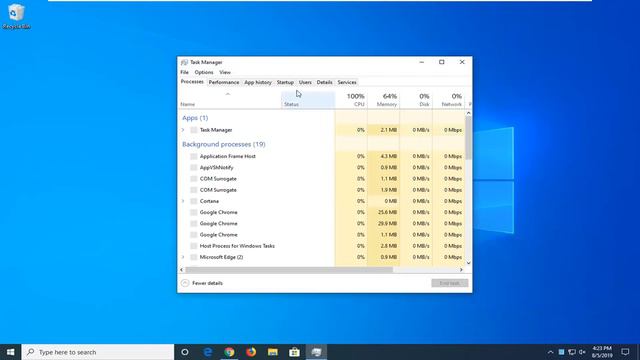Switch to the App history tab
640x360 pixels.
click(x=258, y=82)
